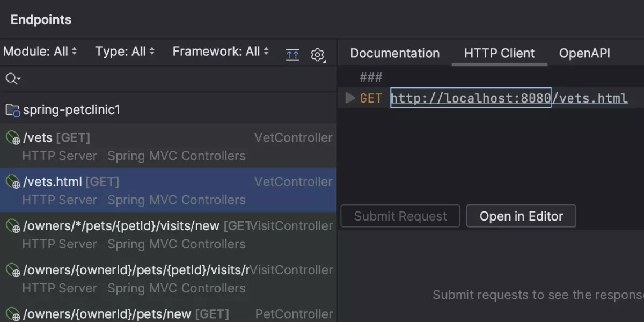Click the endpoint icon next to /vets.html
The width and height of the screenshot is (644, 322).
tap(13, 182)
